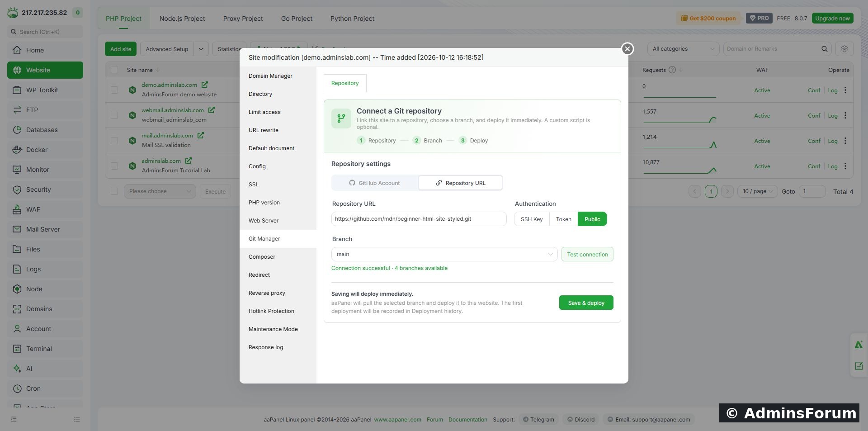Viewport: 868px width, 431px height.
Task: Click the Goto page number field
Action: (812, 191)
